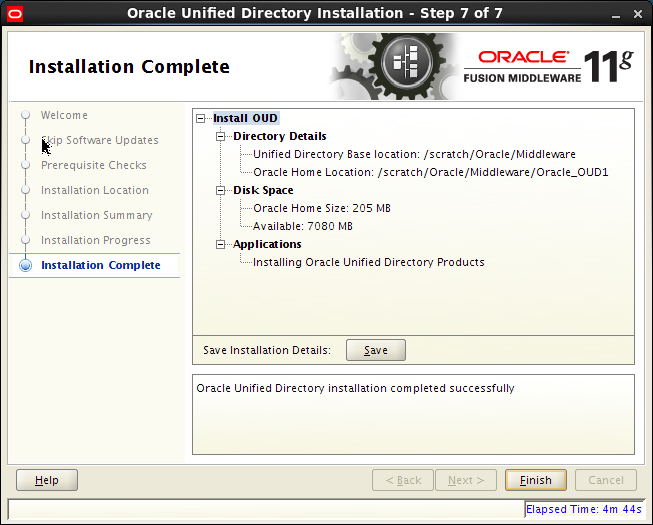The image size is (653, 525).
Task: Click the Oracle window menu icon
Action: pos(15,14)
